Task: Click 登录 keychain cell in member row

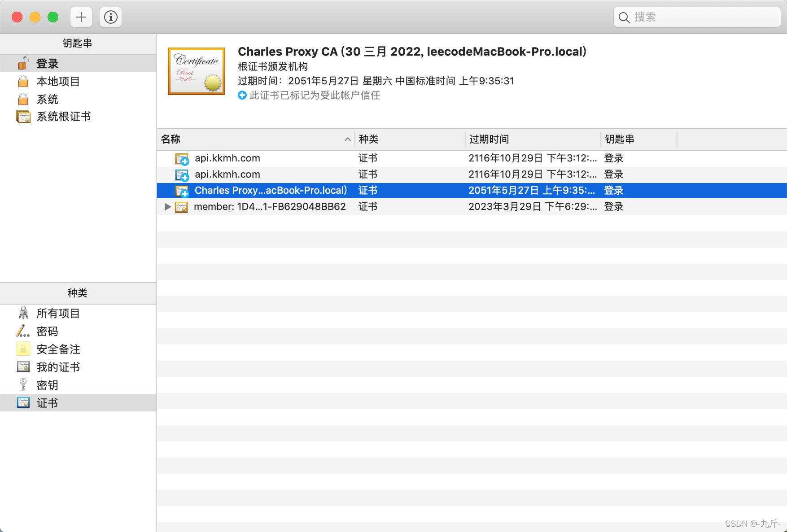Action: click(614, 206)
